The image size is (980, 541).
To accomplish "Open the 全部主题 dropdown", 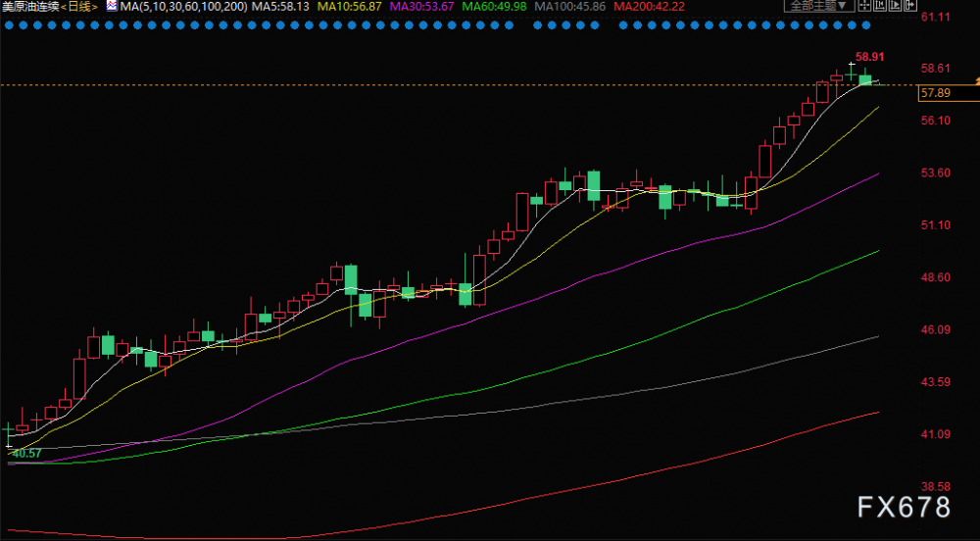I will [x=819, y=6].
